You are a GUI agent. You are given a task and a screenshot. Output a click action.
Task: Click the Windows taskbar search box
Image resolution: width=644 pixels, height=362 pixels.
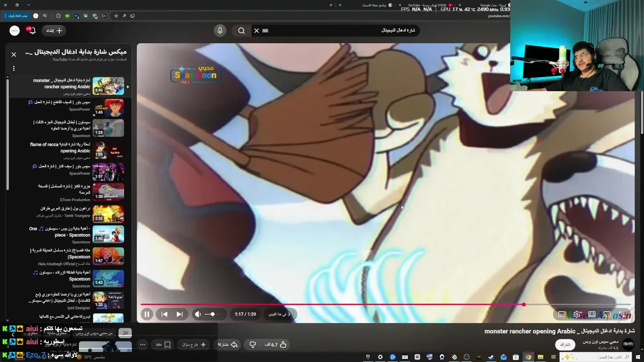(x=594, y=357)
